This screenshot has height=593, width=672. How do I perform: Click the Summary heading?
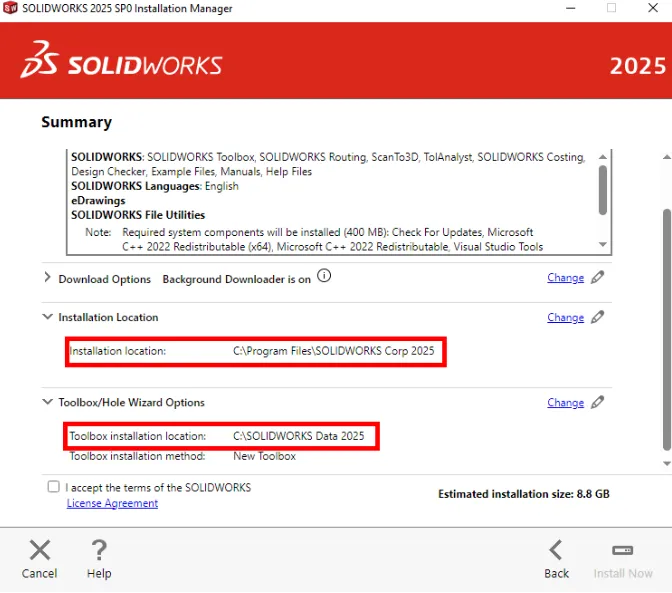tap(77, 122)
